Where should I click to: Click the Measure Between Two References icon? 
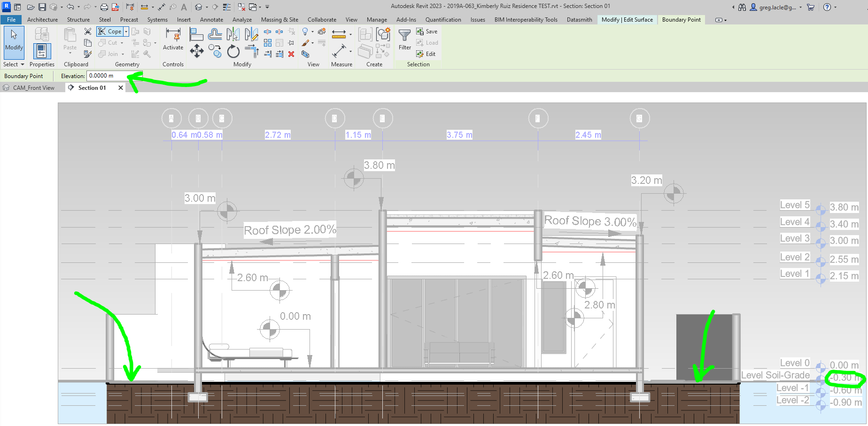coord(339,34)
